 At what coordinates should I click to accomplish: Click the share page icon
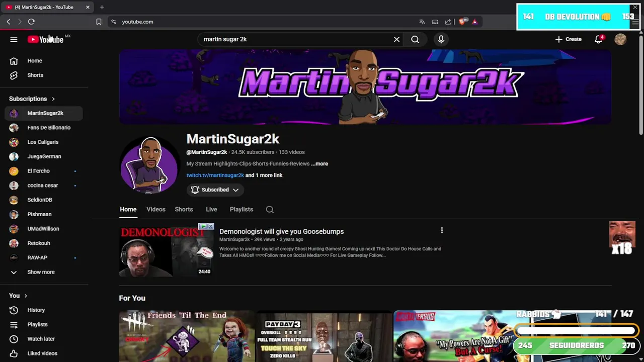[448, 22]
